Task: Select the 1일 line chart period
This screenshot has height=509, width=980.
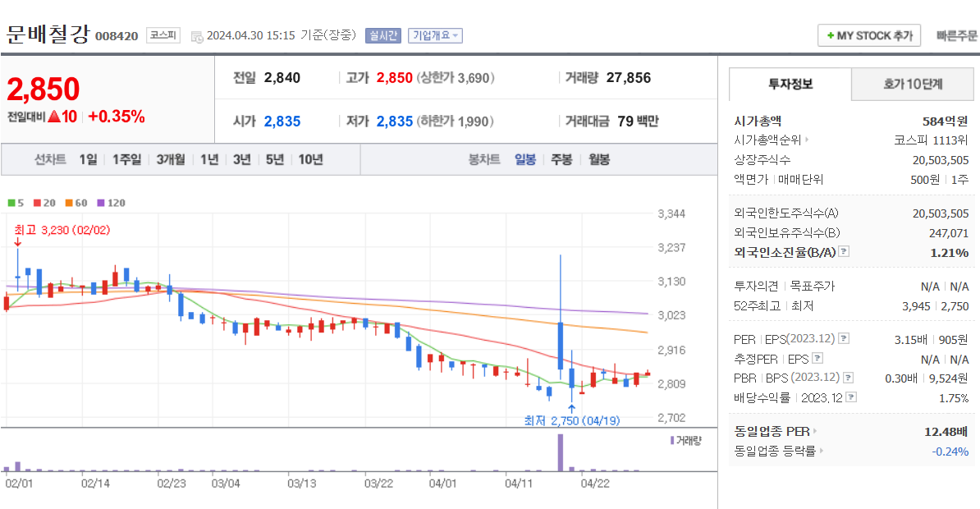Action: pyautogui.click(x=88, y=159)
